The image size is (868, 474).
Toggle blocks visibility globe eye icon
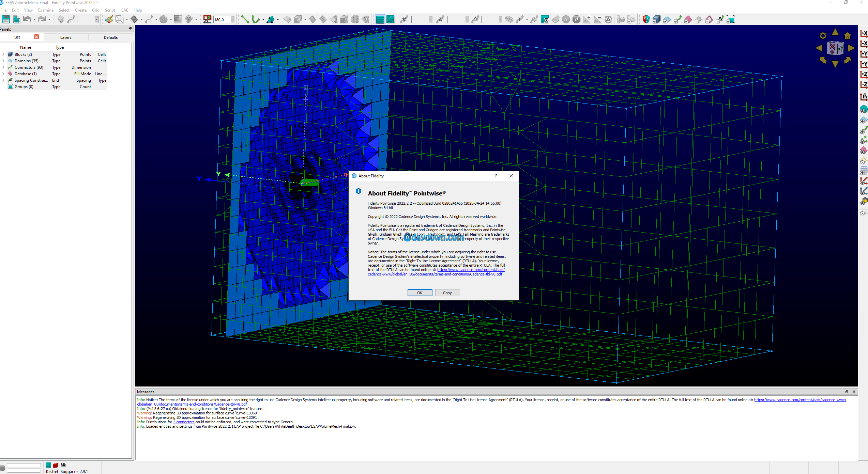(x=864, y=110)
